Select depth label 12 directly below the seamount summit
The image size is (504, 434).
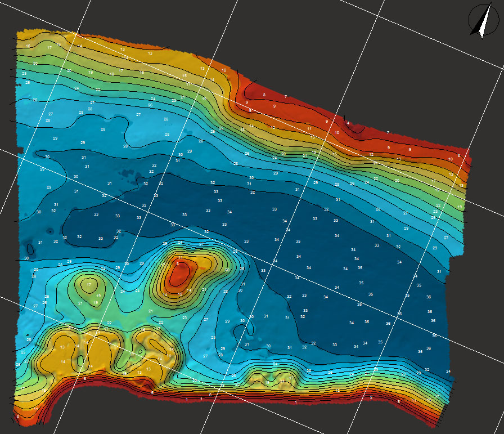click(180, 294)
